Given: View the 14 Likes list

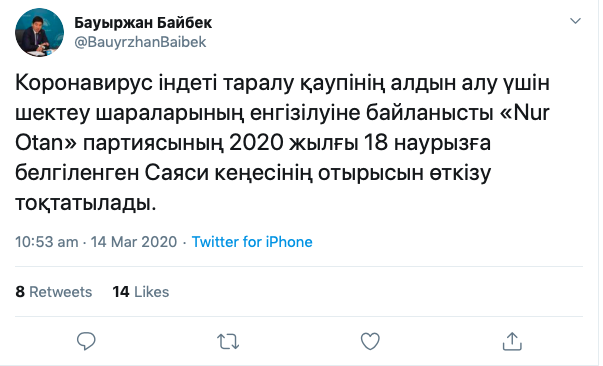Looking at the screenshot, I should click(140, 292).
